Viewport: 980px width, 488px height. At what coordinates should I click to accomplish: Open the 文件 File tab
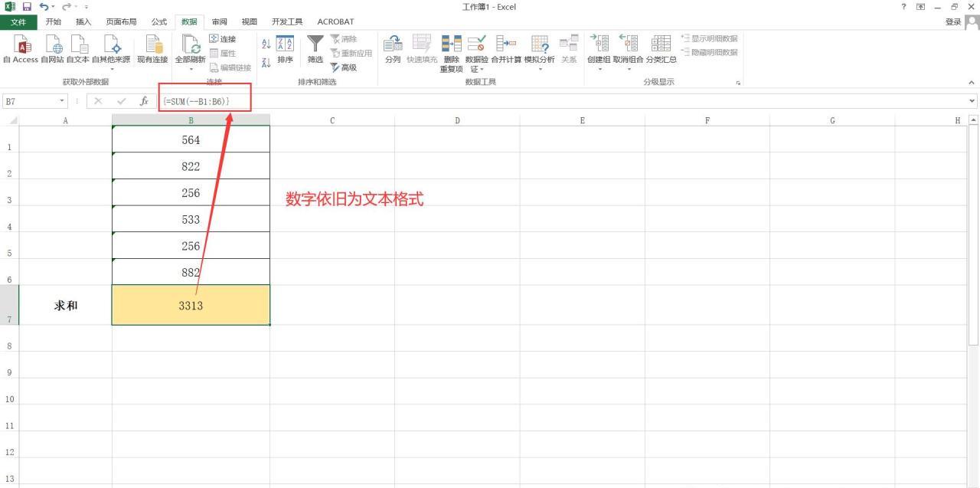[18, 21]
